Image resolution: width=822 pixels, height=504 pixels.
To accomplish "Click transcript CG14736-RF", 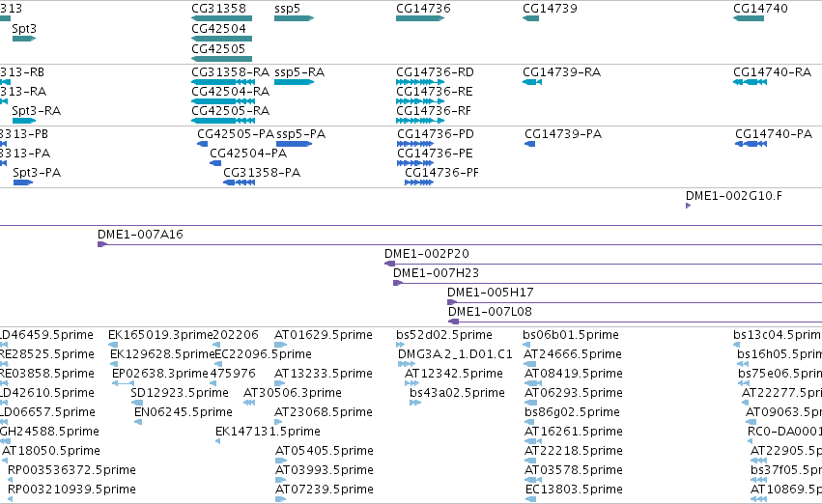I will point(434,111).
